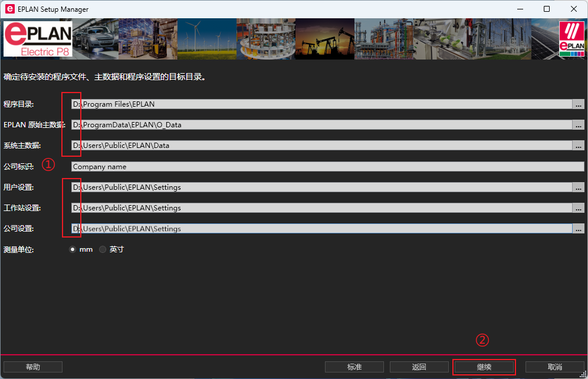Click the 公司标识 label
Image resolution: width=588 pixels, height=379 pixels.
tap(19, 167)
